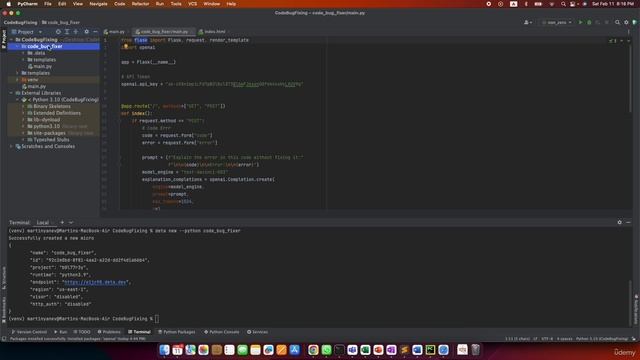
Task: Select root-level main.py in project tree
Action: (34, 86)
